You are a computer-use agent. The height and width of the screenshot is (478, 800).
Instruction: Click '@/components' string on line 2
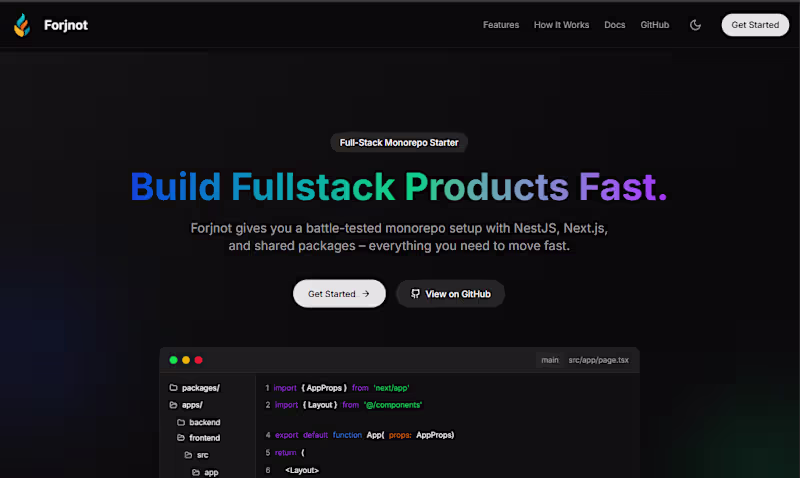click(x=393, y=405)
